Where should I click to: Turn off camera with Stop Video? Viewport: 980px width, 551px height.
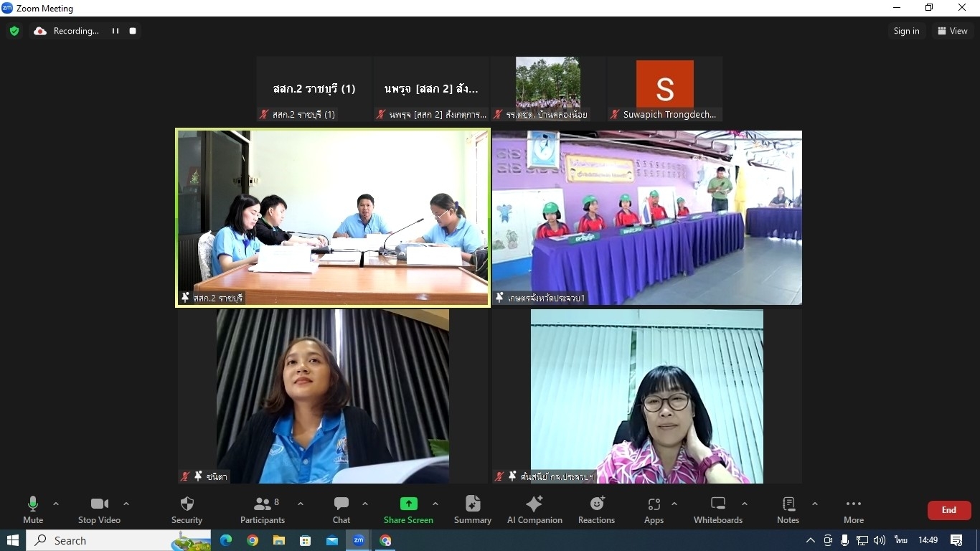[x=99, y=510]
